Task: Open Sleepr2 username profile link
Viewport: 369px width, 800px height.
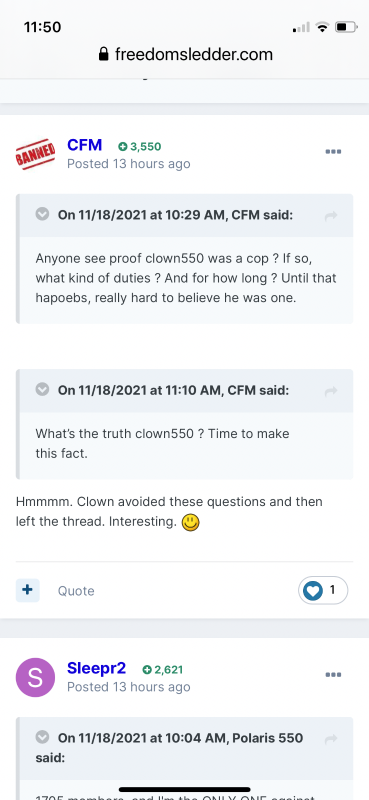Action: pos(96,668)
